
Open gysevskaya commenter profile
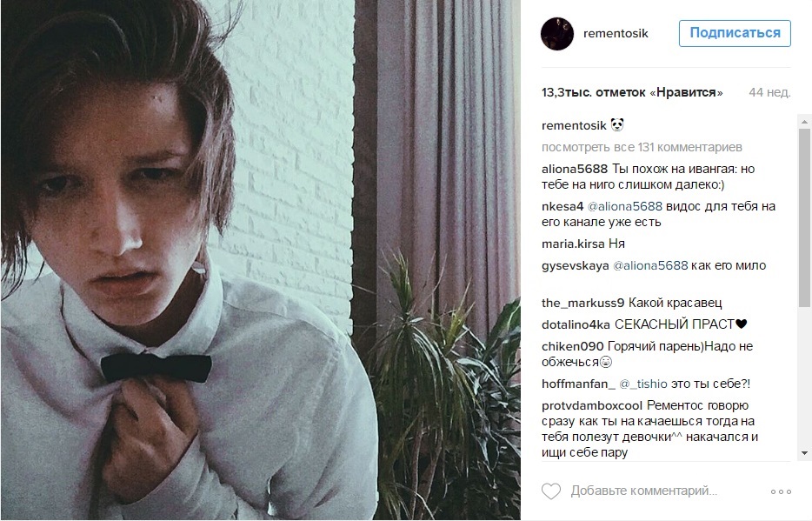[576, 265]
